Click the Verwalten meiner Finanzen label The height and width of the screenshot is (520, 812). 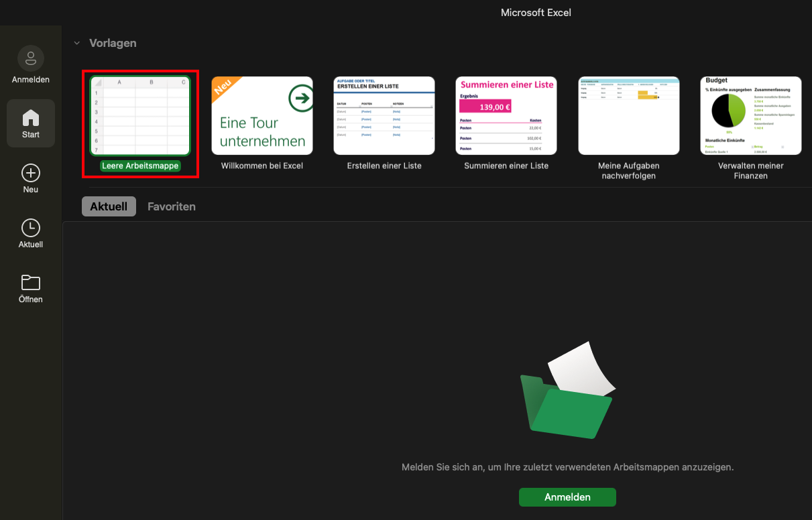coord(750,170)
